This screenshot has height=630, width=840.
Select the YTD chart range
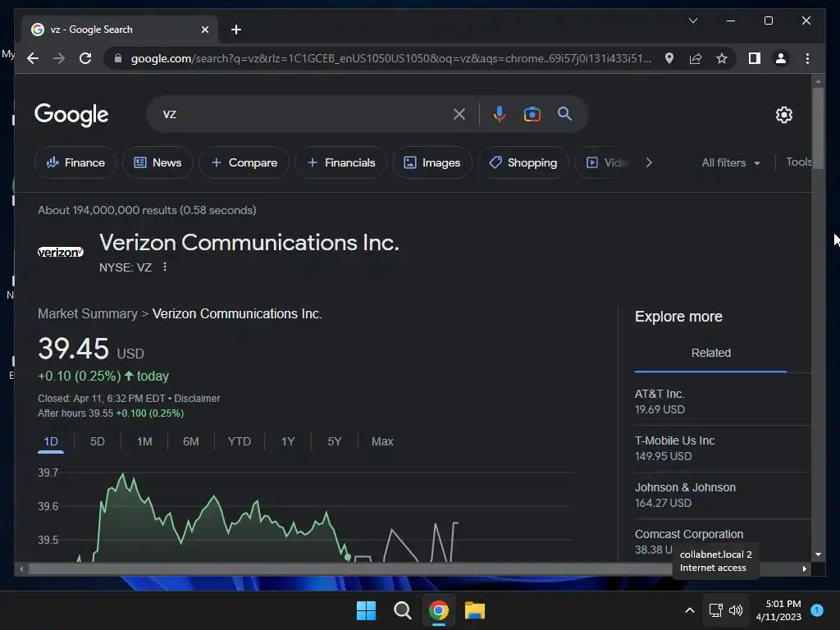239,441
